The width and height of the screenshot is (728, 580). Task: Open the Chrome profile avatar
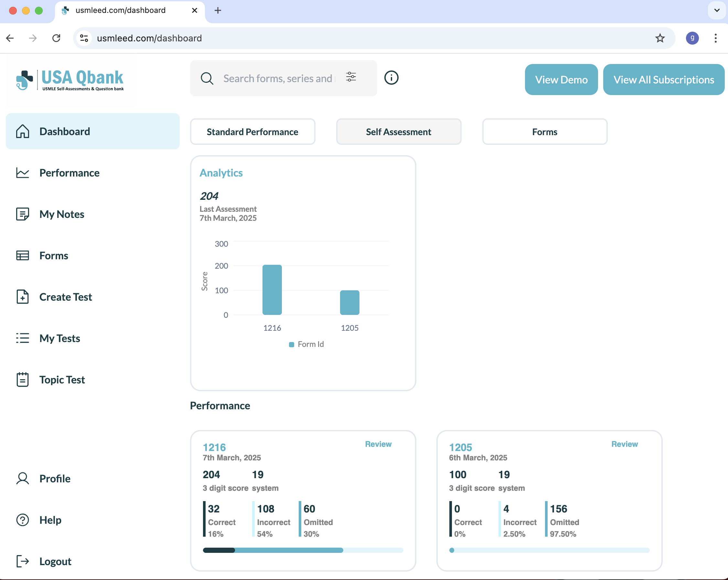tap(692, 38)
